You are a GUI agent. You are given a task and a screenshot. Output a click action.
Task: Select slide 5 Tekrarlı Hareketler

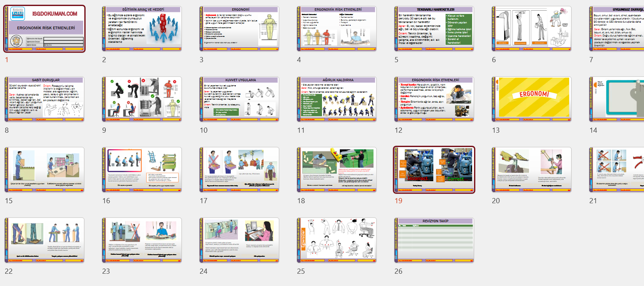click(x=434, y=29)
